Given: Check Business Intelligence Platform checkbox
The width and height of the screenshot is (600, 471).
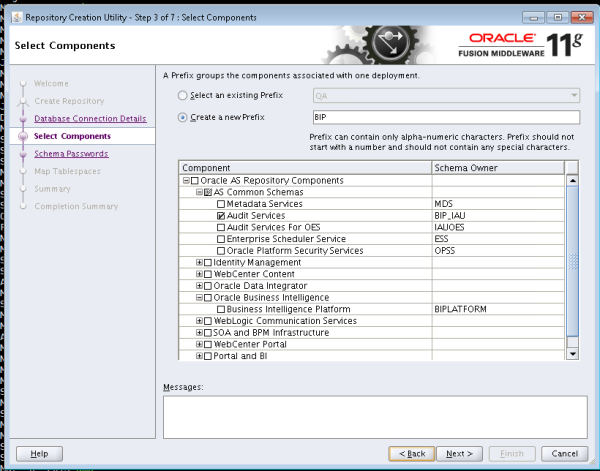Looking at the screenshot, I should (221, 309).
